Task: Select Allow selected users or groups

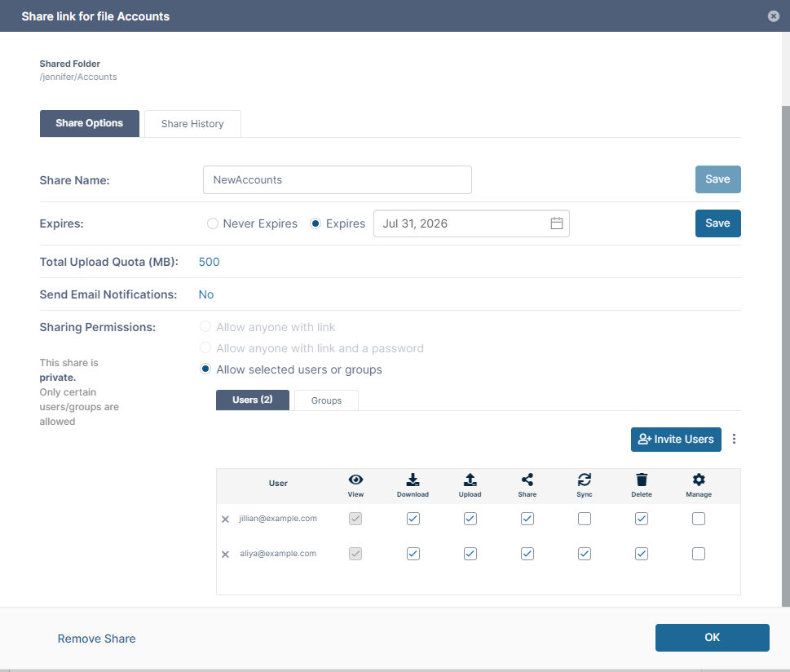Action: click(x=205, y=369)
